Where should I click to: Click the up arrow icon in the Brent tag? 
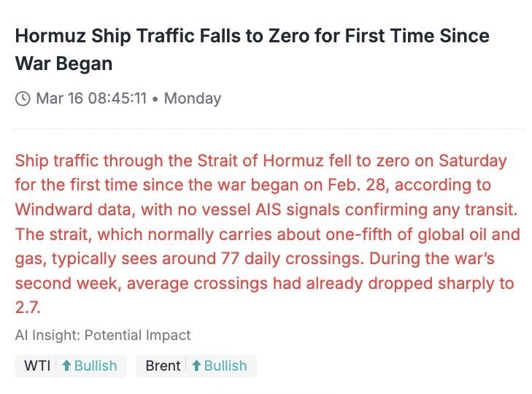(x=196, y=366)
